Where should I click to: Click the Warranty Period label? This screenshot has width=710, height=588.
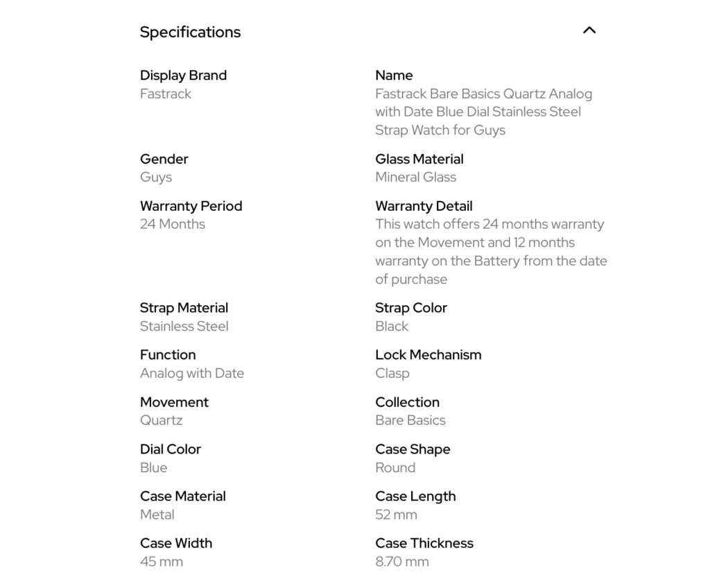[x=191, y=206]
